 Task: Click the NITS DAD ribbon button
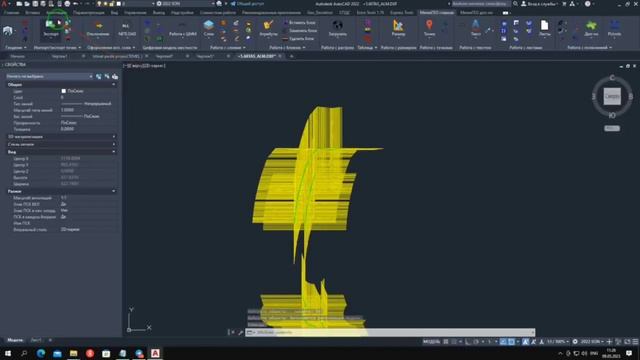point(127,29)
